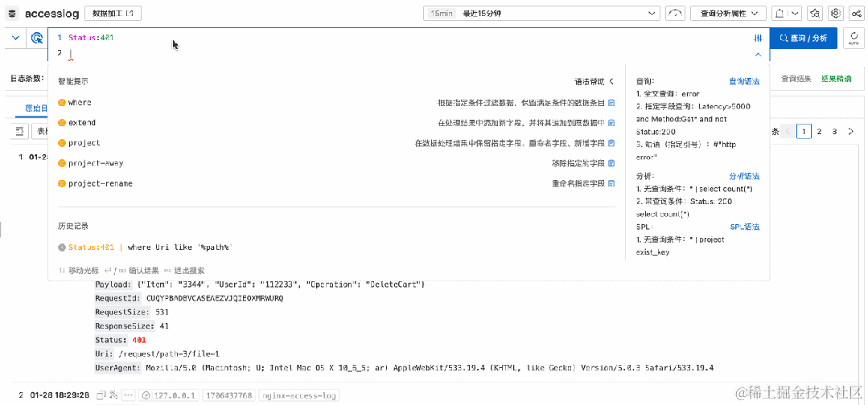Click the interactive cursor mode icon
The width and height of the screenshot is (868, 405).
point(37,39)
